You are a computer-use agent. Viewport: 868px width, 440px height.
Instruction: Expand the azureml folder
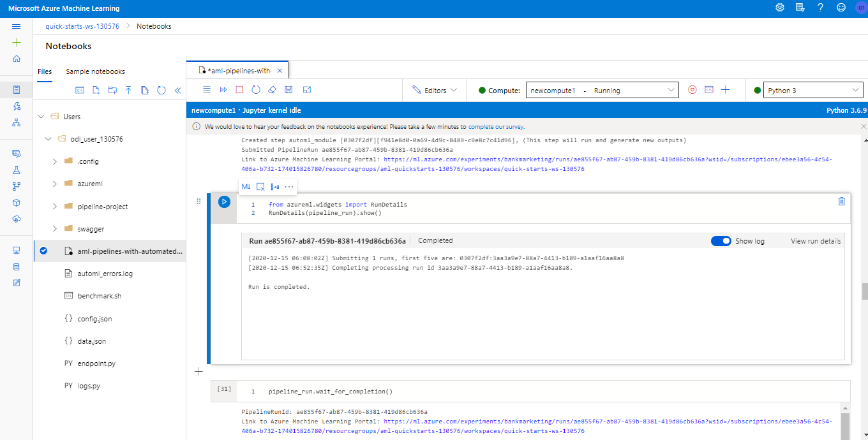click(55, 184)
